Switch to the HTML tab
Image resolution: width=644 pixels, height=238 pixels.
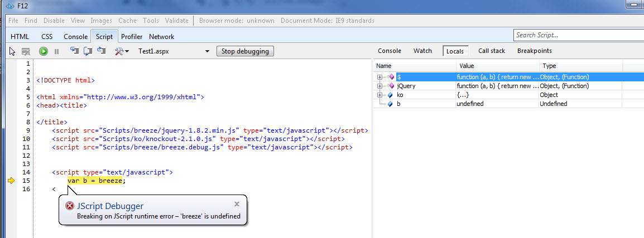click(x=20, y=37)
